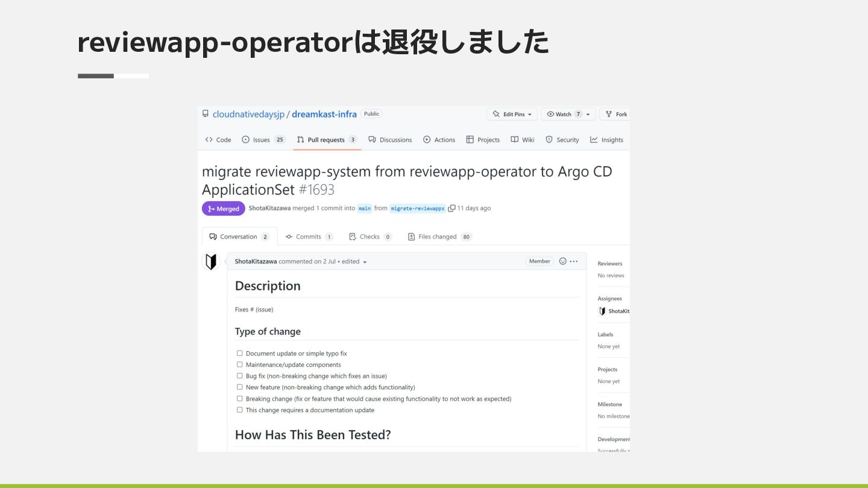
Task: Click the Actions play icon
Action: point(427,140)
